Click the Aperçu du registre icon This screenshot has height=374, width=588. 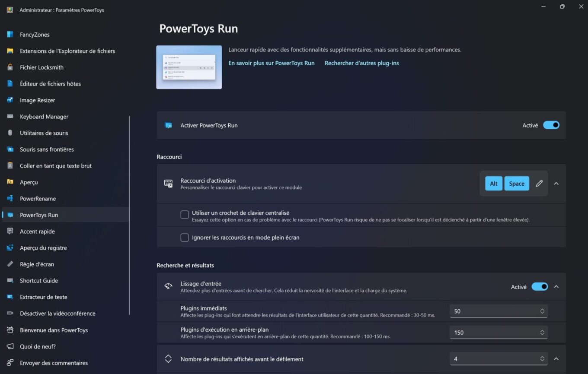[x=10, y=248]
